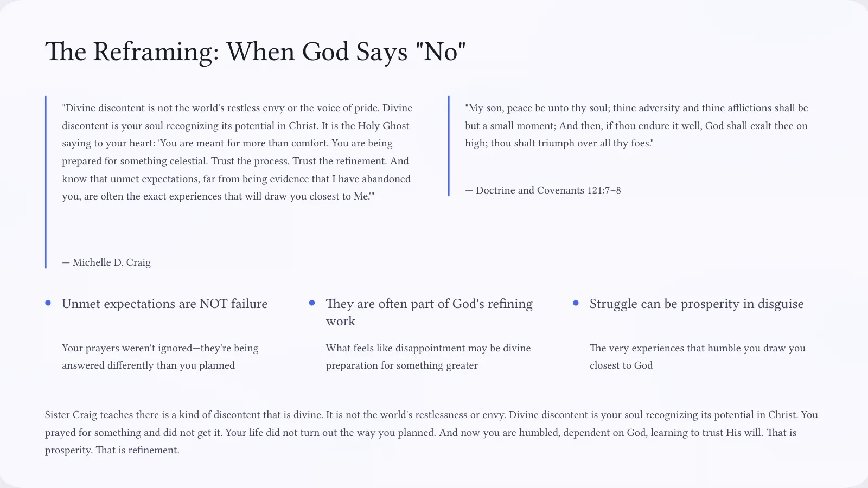Click the blue vertical bar beside Craig quote
The width and height of the screenshot is (868, 488).
46,182
